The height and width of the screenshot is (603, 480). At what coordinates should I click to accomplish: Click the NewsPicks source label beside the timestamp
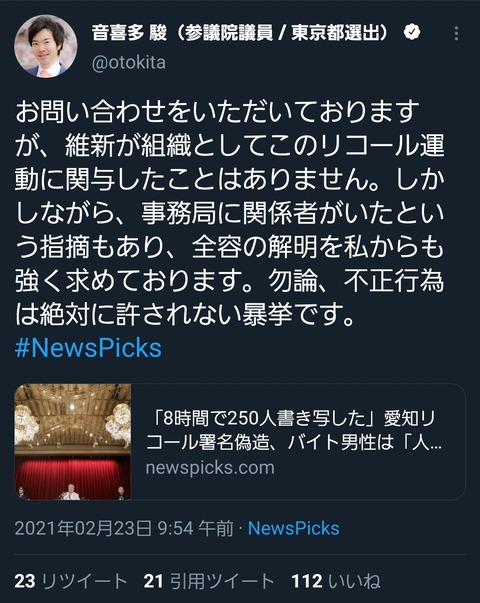293,528
